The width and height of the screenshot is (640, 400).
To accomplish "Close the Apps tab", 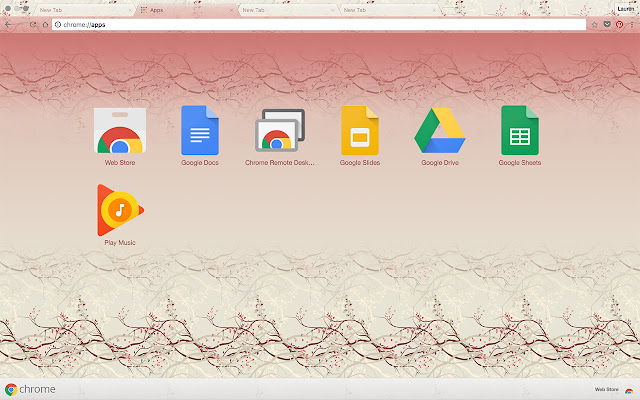I will (231, 10).
